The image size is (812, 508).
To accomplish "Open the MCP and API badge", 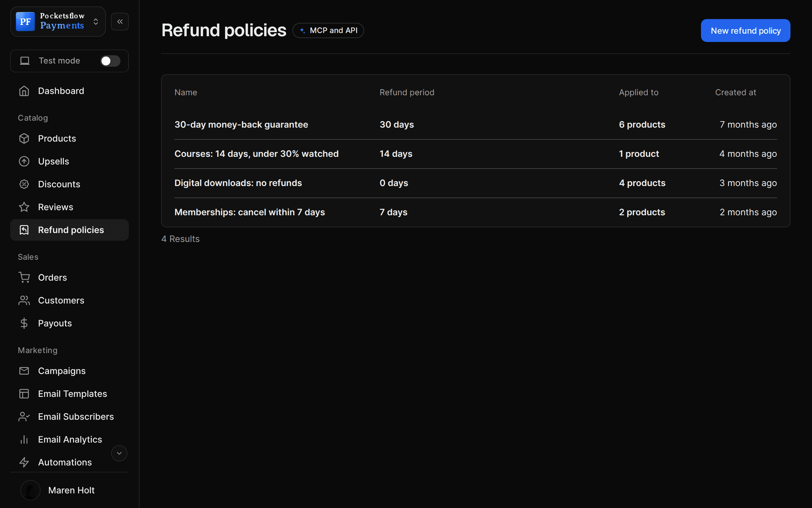I will [x=328, y=31].
